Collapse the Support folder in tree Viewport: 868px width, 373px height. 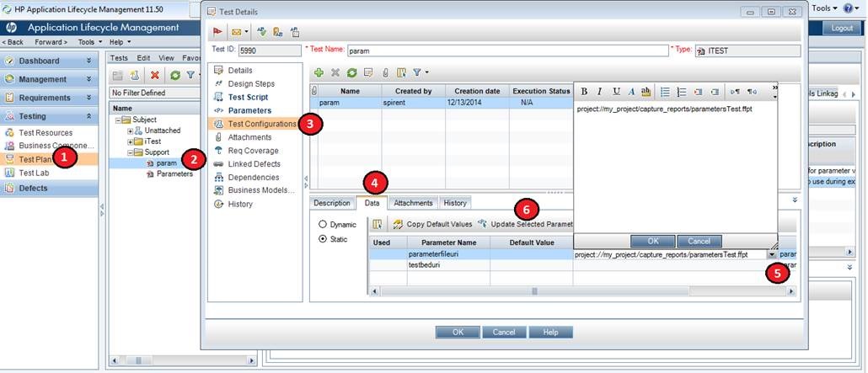tap(131, 152)
